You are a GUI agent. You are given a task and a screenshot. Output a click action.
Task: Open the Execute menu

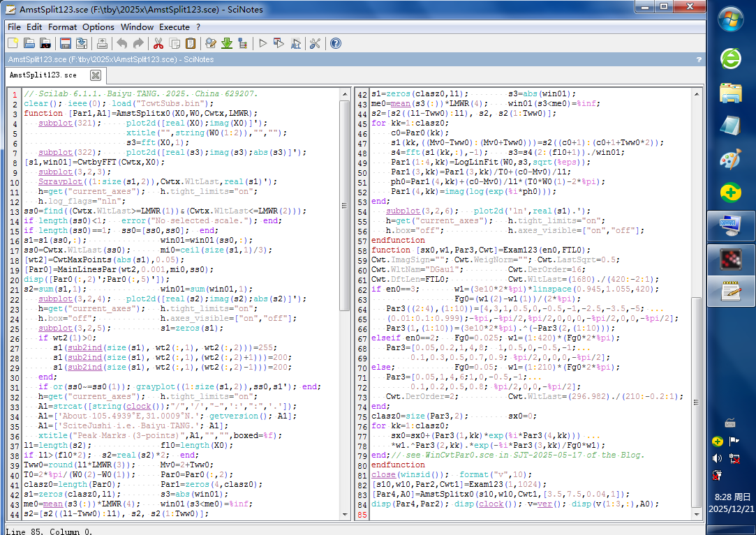[x=175, y=27]
